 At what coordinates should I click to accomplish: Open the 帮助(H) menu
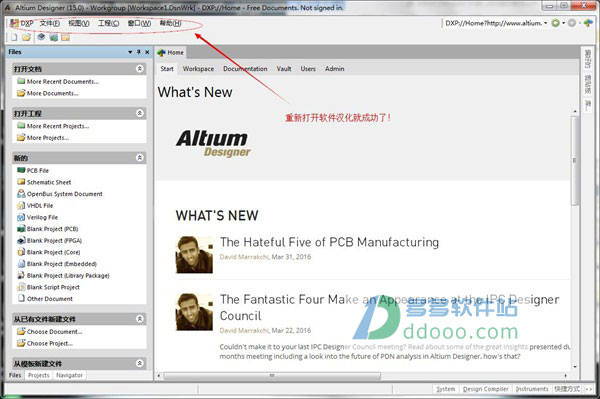pos(170,23)
